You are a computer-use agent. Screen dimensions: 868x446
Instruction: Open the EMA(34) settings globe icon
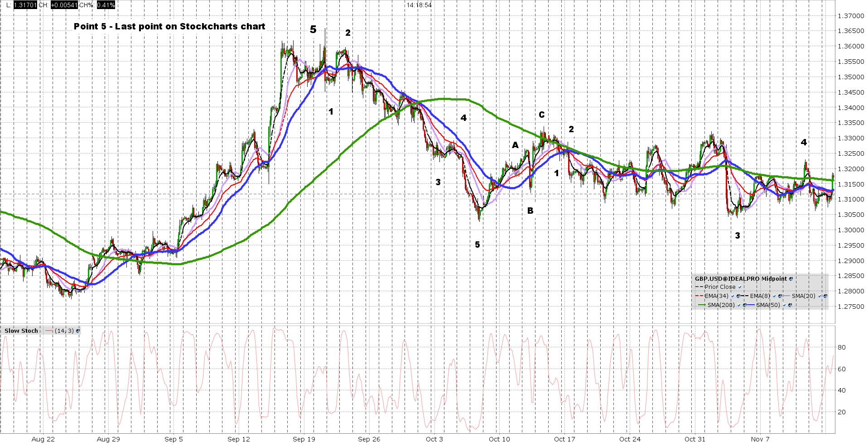pyautogui.click(x=738, y=296)
